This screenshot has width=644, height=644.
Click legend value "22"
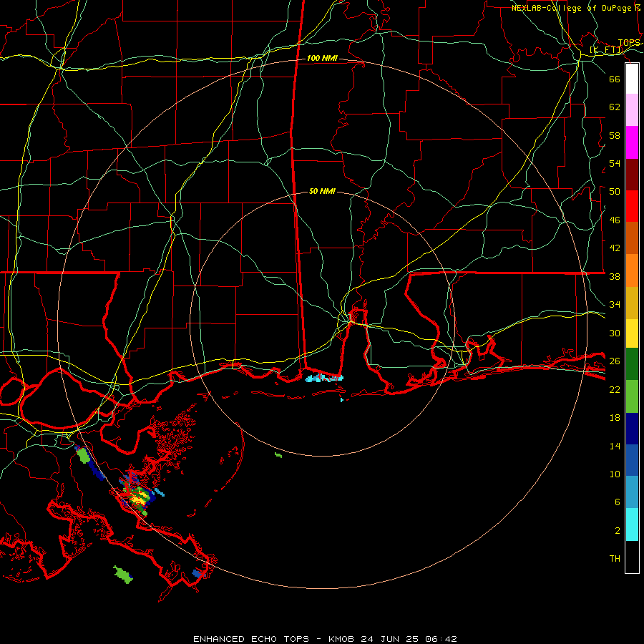(x=615, y=390)
